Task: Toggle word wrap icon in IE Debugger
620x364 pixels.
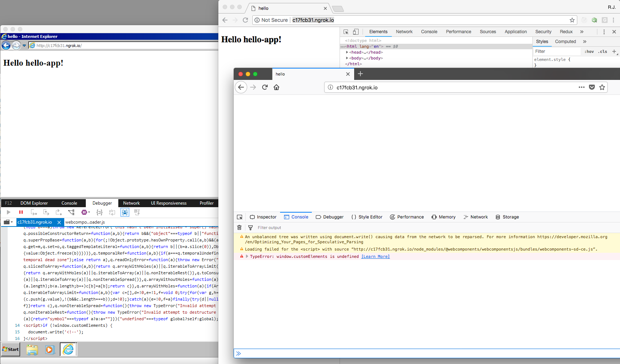Action: point(112,212)
